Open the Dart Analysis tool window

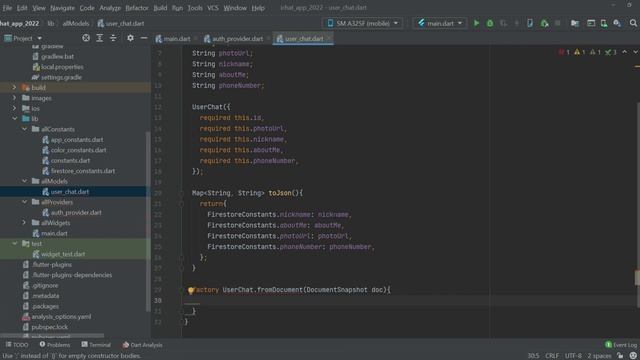point(142,345)
